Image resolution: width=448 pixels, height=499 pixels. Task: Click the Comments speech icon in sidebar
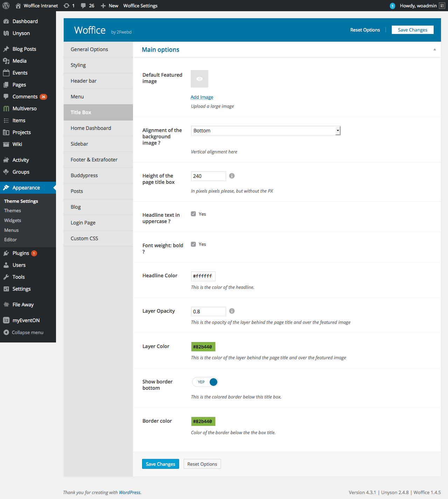(x=6, y=97)
